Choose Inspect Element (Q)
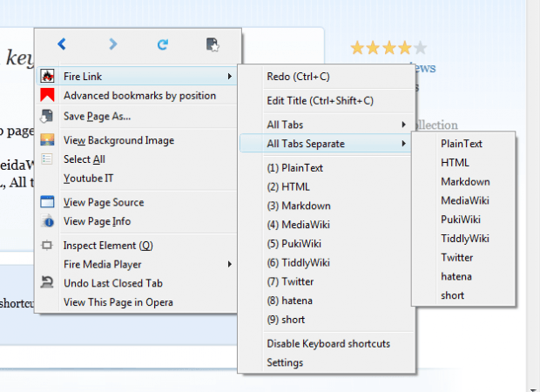The width and height of the screenshot is (540, 392). (x=136, y=246)
